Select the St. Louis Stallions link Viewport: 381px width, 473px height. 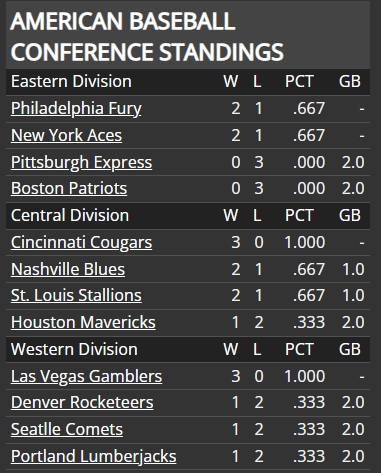[76, 295]
